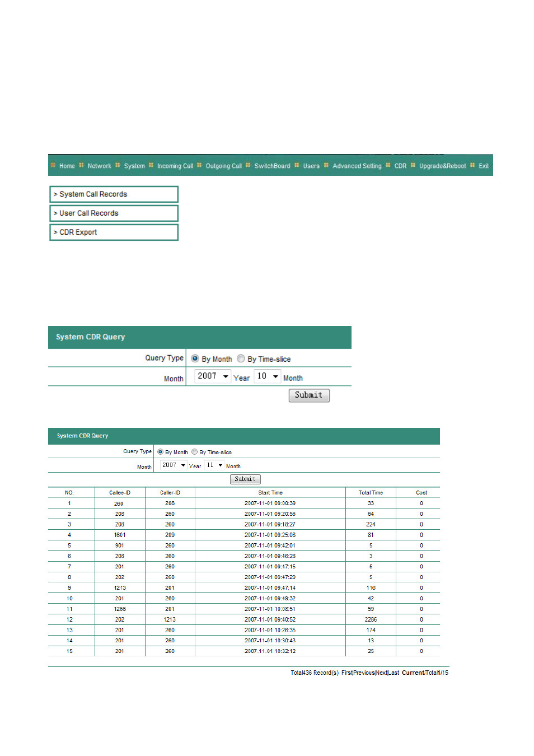This screenshot has width=534, height=756.
Task: Click the Cost column header
Action: click(x=421, y=493)
